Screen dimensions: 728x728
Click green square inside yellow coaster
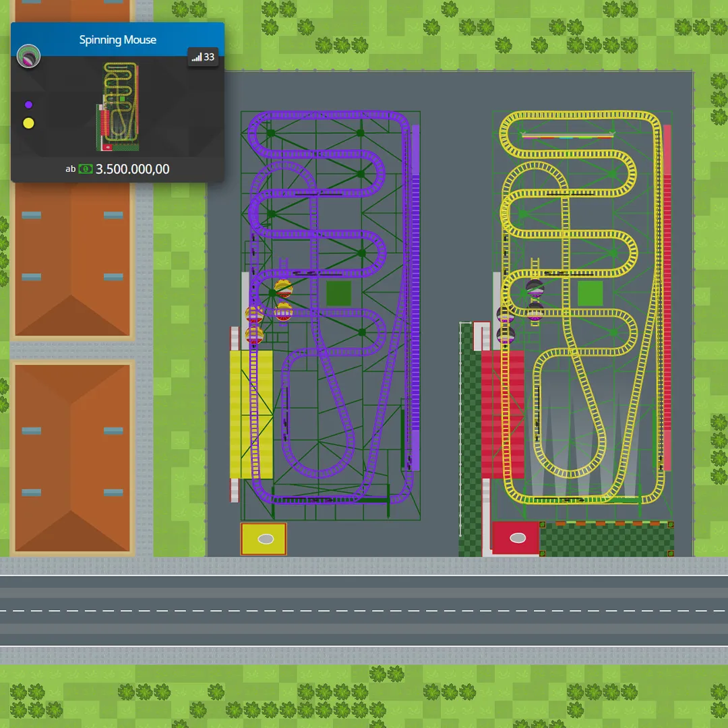pos(590,293)
